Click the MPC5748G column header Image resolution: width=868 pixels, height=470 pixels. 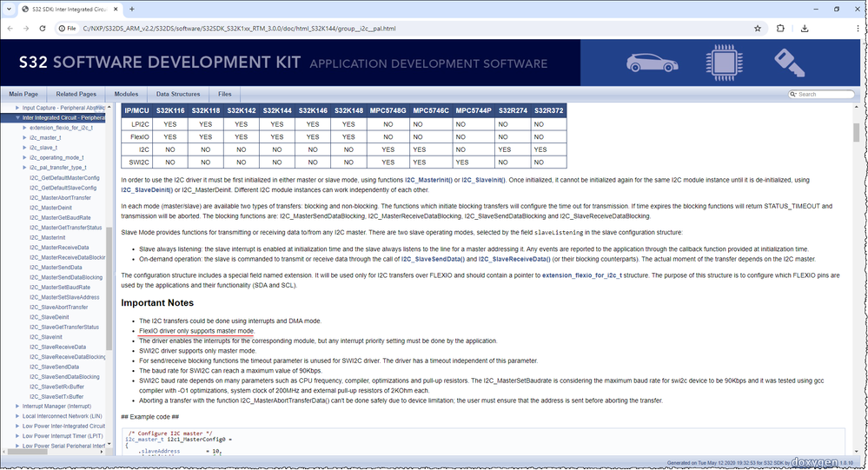pos(388,110)
